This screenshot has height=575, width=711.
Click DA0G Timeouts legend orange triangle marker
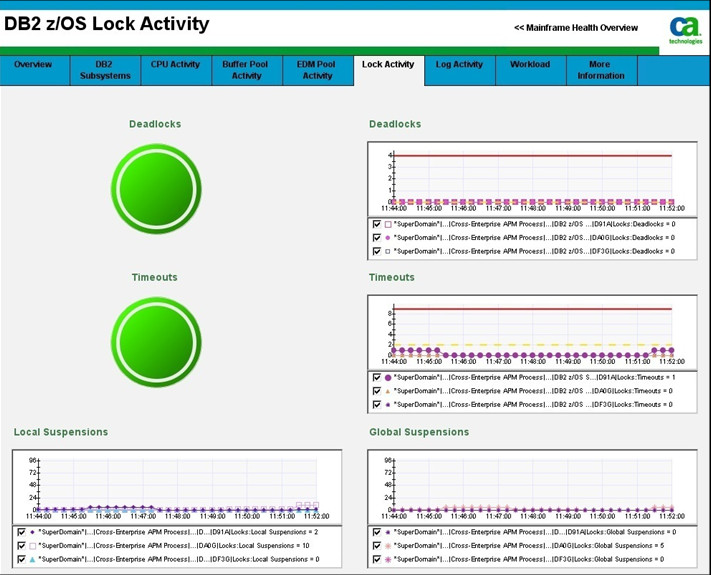(388, 391)
